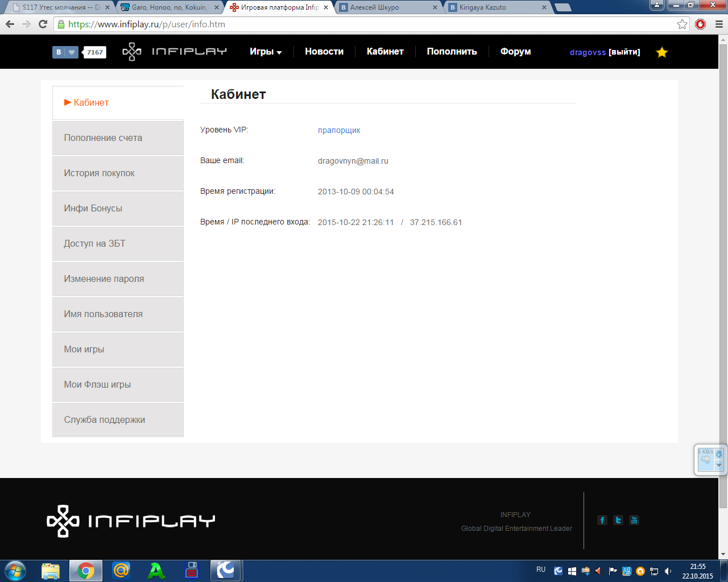This screenshot has height=582, width=728.
Task: Open the floppy disk application in taskbar
Action: (191, 571)
